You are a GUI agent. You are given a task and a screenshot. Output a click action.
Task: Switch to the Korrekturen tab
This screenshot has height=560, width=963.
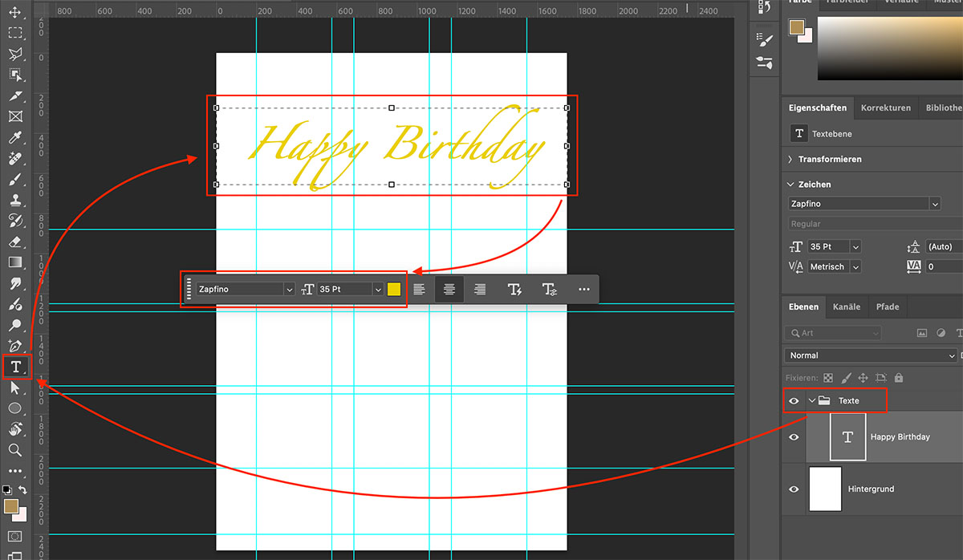pos(886,108)
